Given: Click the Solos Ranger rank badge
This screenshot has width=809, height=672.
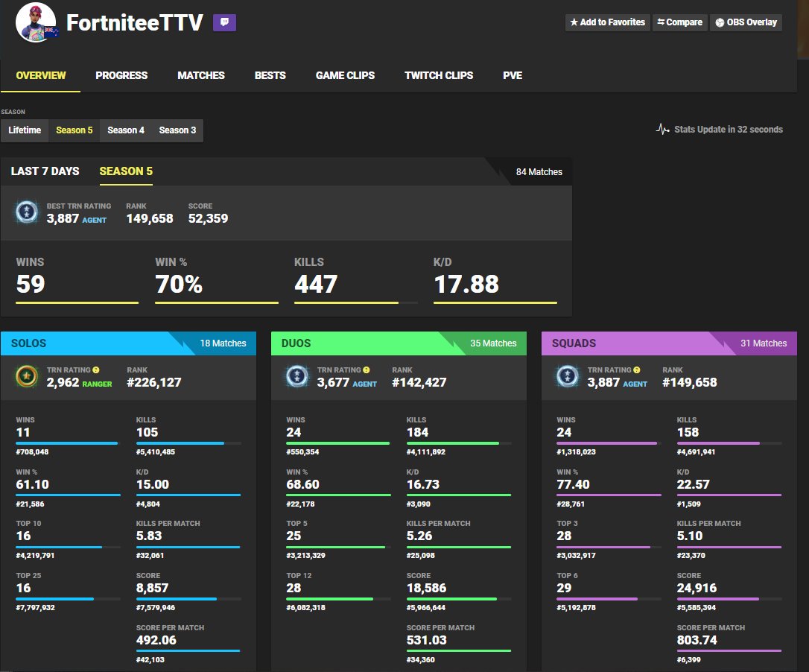Looking at the screenshot, I should pos(27,376).
